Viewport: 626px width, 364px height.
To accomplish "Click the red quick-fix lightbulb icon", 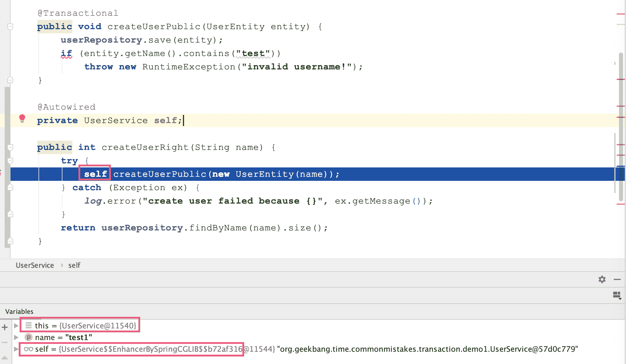I will (22, 118).
